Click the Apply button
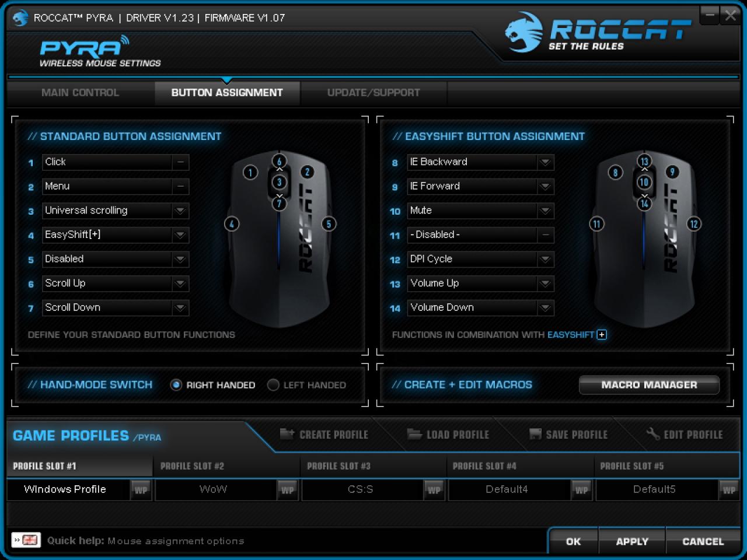This screenshot has height=560, width=747. 632,542
